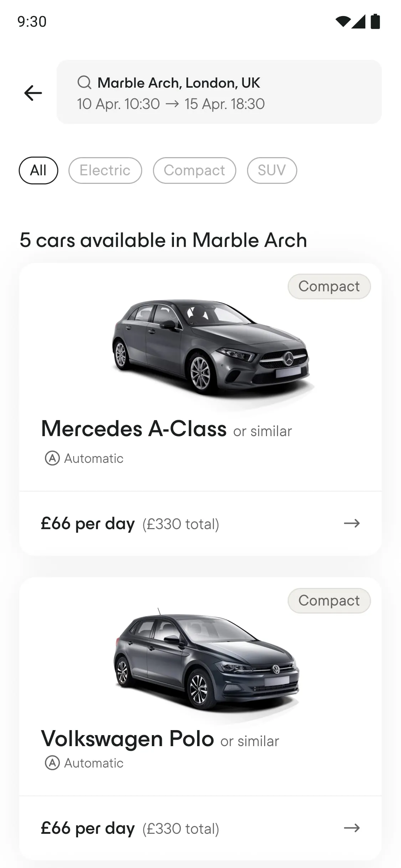Tap the Compact badge on the Volkswagen card
Image resolution: width=401 pixels, height=868 pixels.
[329, 601]
